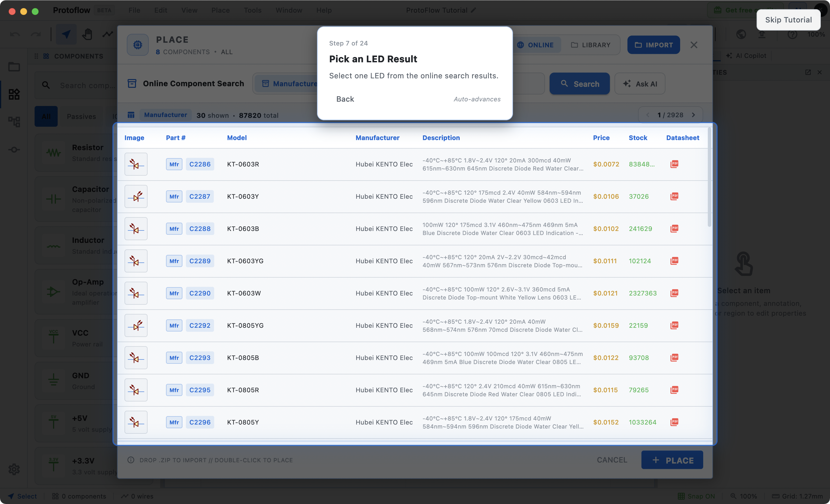
Task: Click the pop-out icon in properties panel
Action: tap(808, 72)
